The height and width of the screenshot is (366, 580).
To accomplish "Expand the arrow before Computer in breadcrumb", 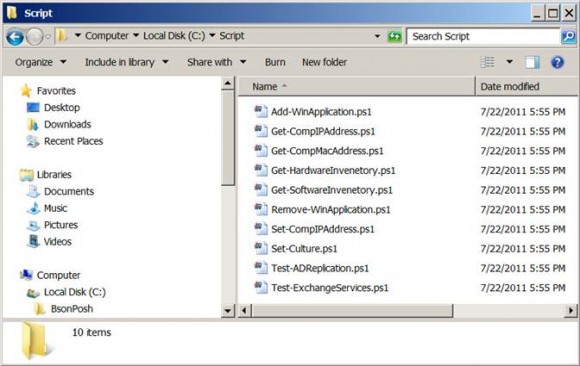I will coord(78,36).
